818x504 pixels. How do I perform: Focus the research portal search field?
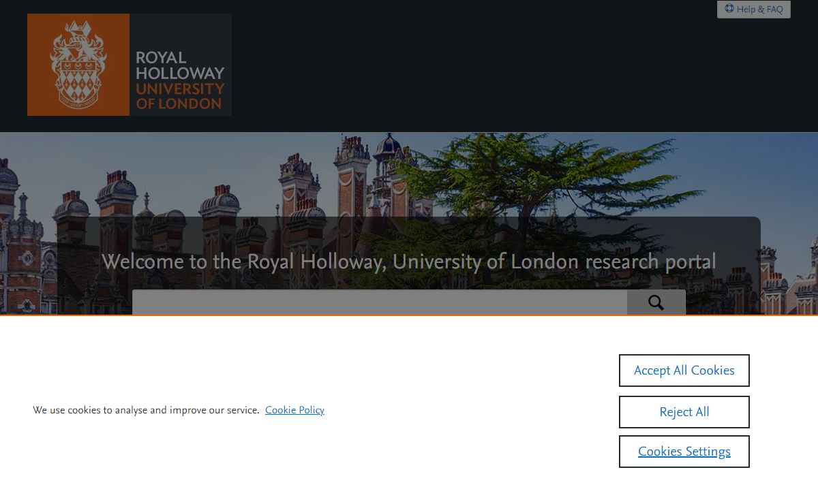pos(380,302)
